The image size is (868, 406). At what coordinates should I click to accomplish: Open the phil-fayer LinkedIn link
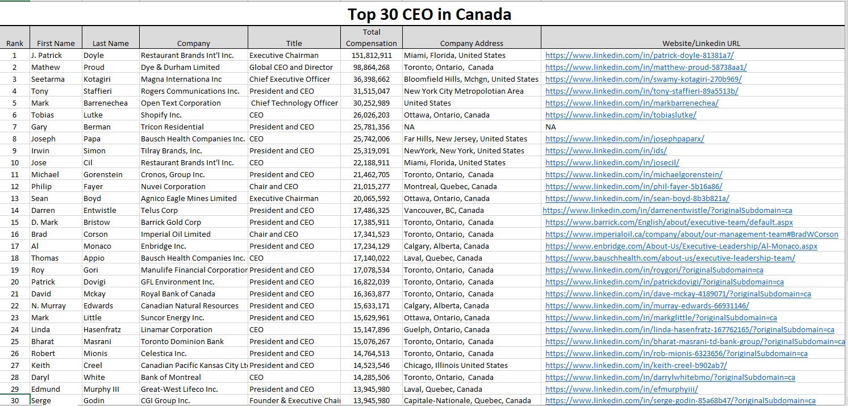tap(634, 186)
